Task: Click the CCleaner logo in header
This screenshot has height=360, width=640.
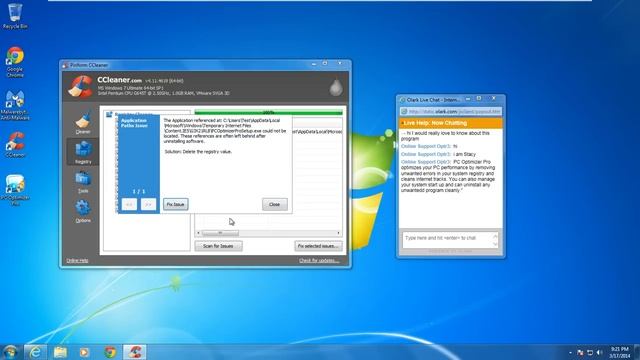Action: tap(80, 87)
